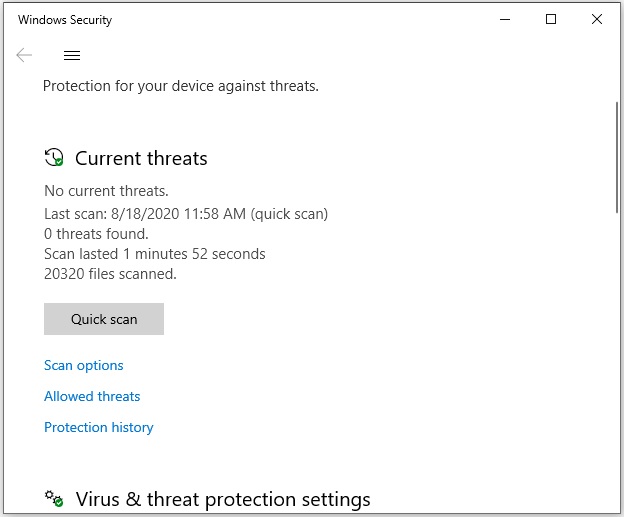Close the Windows Security window
This screenshot has width=624, height=517.
(597, 19)
